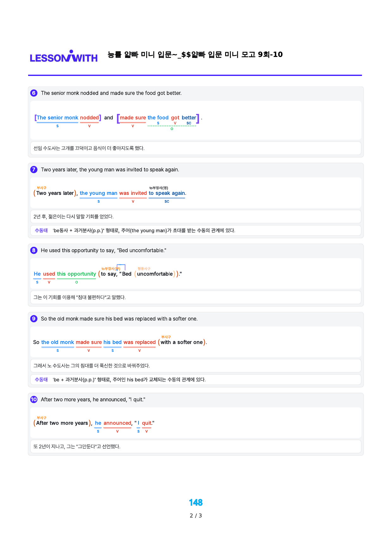This screenshot has width=392, height=555.
Task: Click the number 10 circle badge
Action: (x=34, y=399)
